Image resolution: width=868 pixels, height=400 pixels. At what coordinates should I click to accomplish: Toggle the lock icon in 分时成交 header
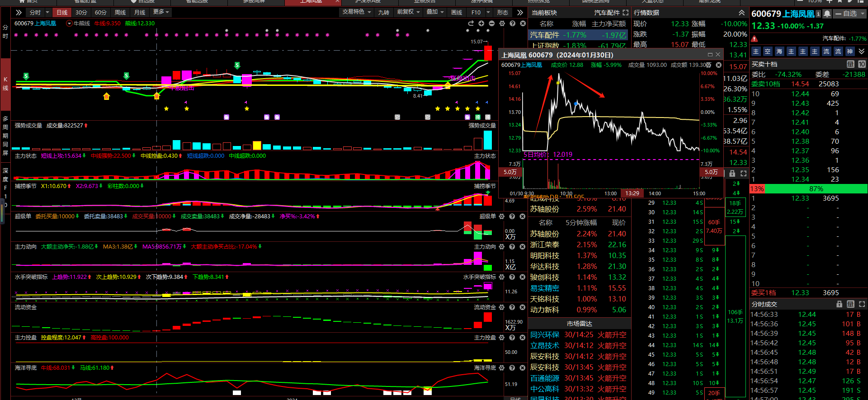click(840, 304)
